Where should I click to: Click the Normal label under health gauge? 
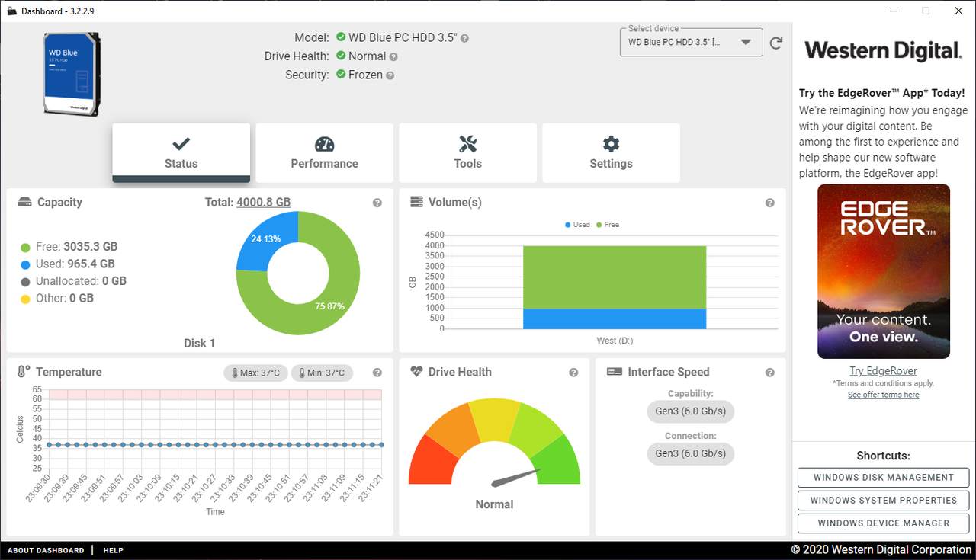[494, 504]
